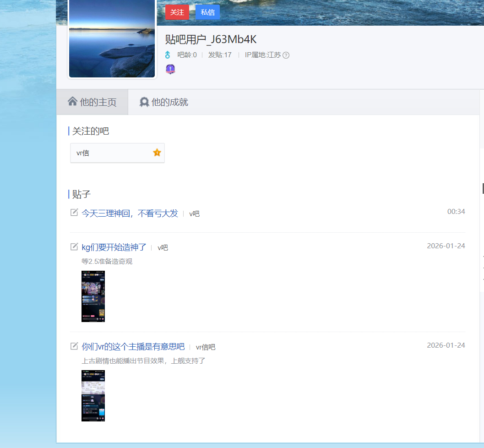Open the screenshot thumbnail under 等2.5准备造奇观
This screenshot has height=448, width=484.
point(93,296)
